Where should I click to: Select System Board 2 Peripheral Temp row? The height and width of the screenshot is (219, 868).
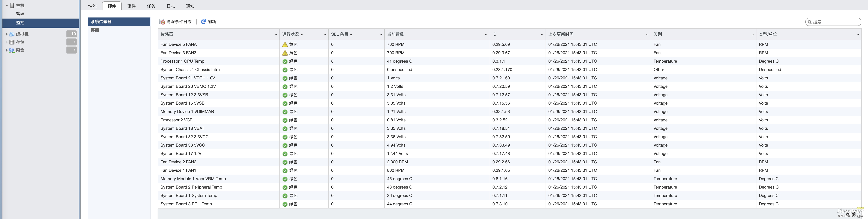[510, 187]
